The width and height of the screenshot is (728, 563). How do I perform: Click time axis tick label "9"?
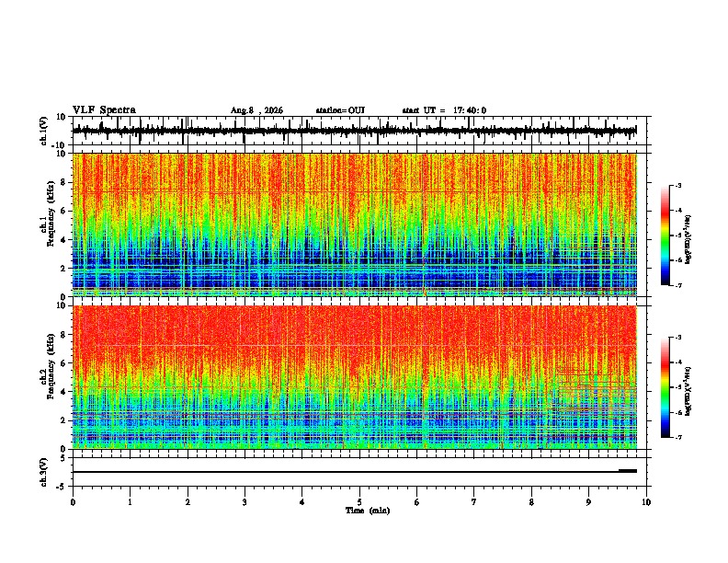click(588, 502)
